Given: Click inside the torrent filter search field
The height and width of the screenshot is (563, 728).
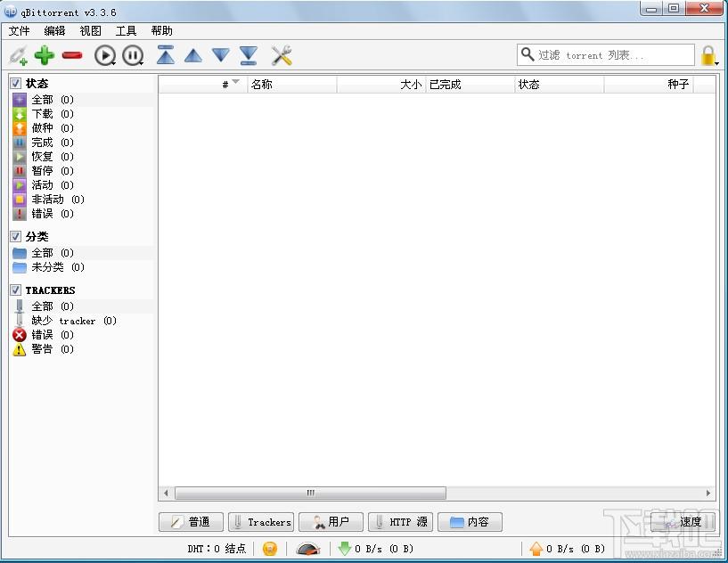Looking at the screenshot, I should click(x=605, y=55).
